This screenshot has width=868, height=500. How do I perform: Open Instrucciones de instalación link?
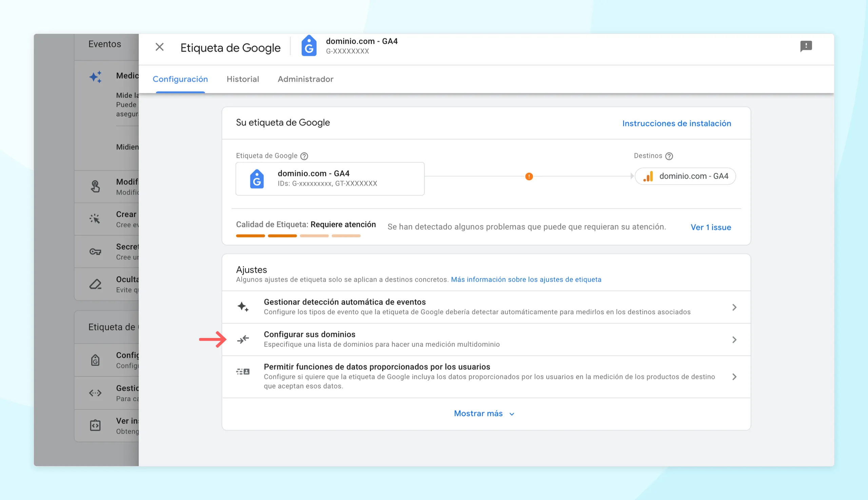[677, 123]
